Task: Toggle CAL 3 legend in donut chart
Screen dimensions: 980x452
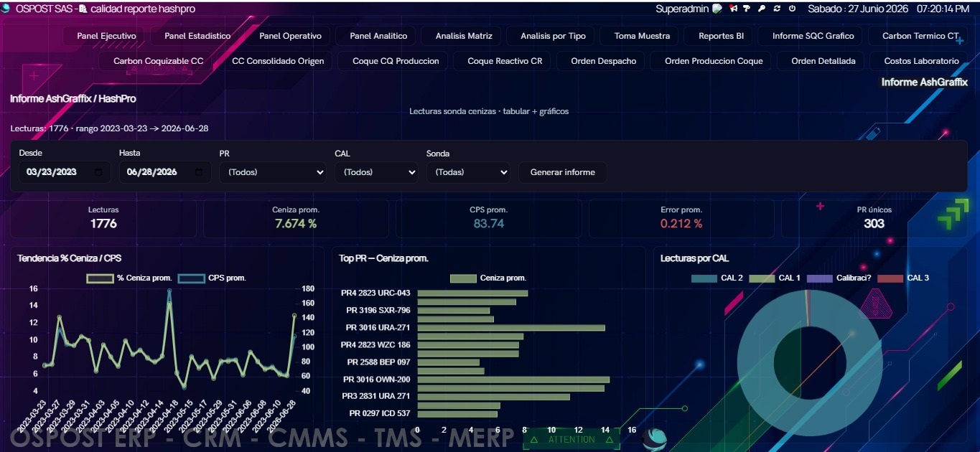Action: point(903,278)
